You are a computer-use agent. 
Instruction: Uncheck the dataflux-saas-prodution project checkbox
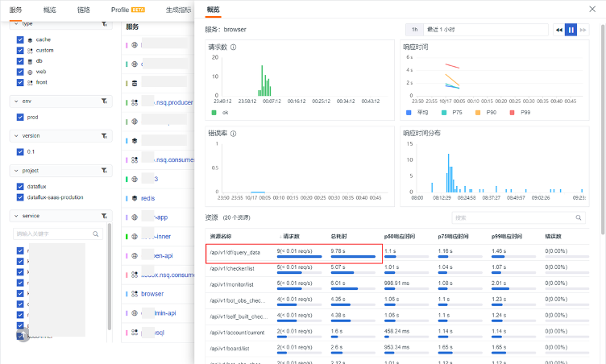pyautogui.click(x=20, y=197)
